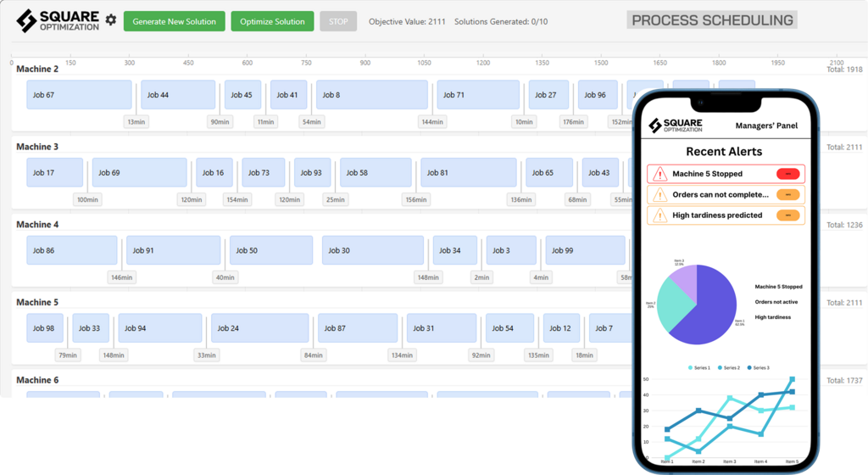The height and width of the screenshot is (475, 868).
Task: Click the red warning icon for Machine 5 Stopped
Action: coord(659,174)
